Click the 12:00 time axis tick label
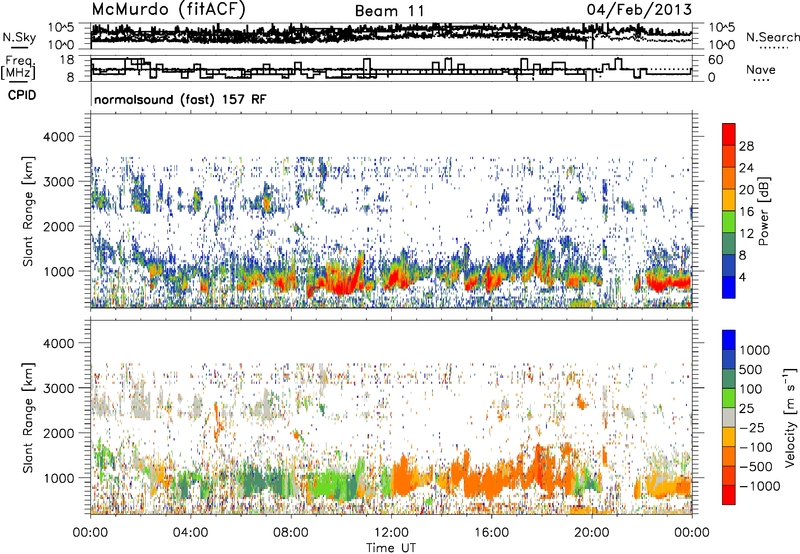This screenshot has width=800, height=554. pyautogui.click(x=391, y=532)
